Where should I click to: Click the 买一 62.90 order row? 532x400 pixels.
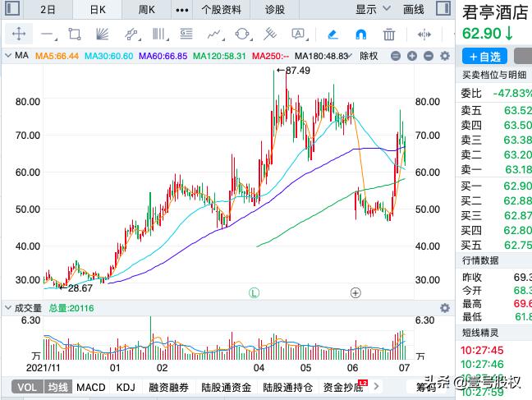[496, 186]
